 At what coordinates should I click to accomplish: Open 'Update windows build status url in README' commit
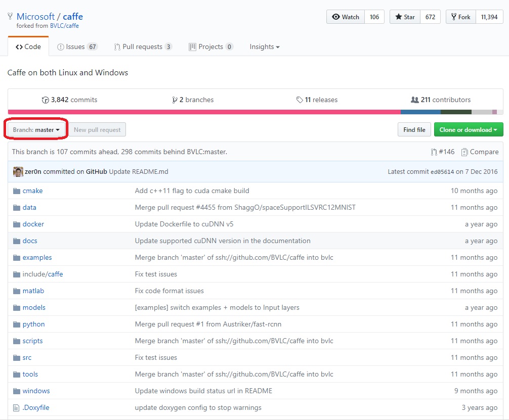click(203, 391)
